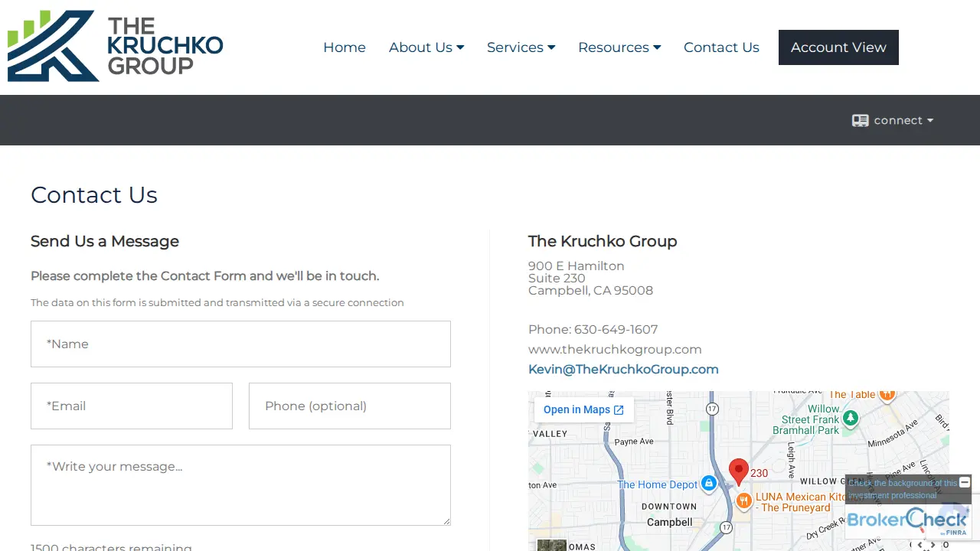
Task: Click the newspaper icon beside connect
Action: [x=861, y=120]
